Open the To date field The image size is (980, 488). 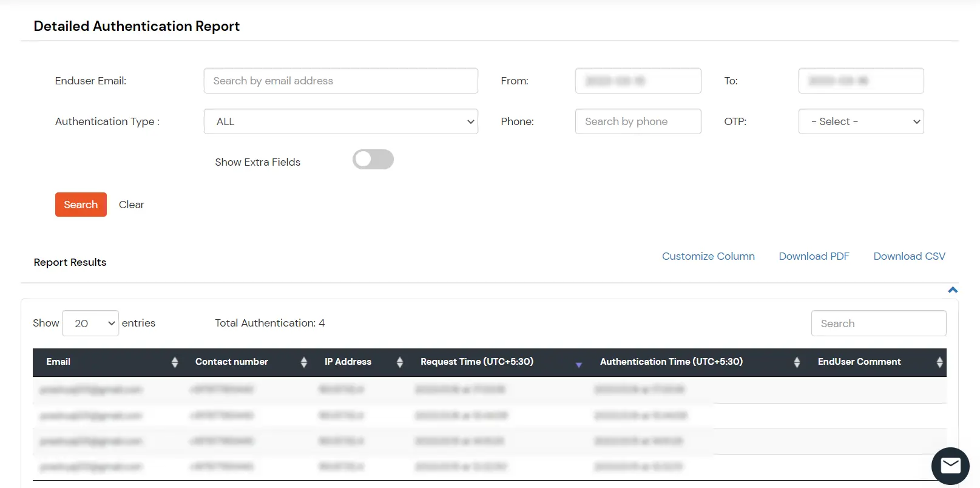coord(861,81)
